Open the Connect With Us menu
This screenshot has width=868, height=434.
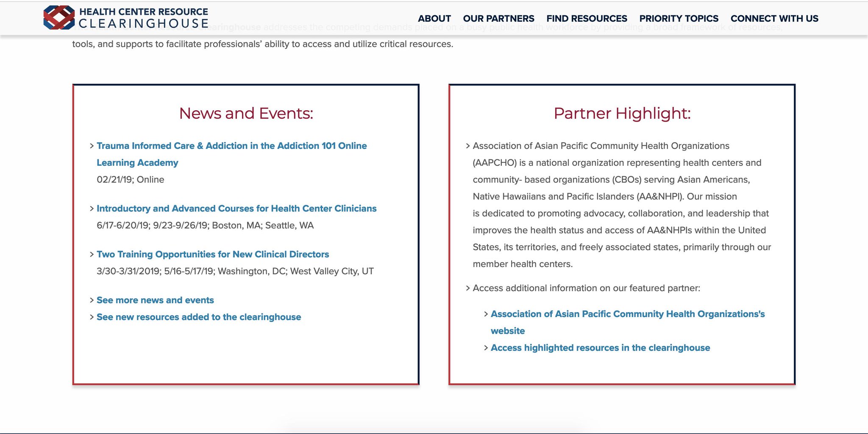[x=774, y=19]
